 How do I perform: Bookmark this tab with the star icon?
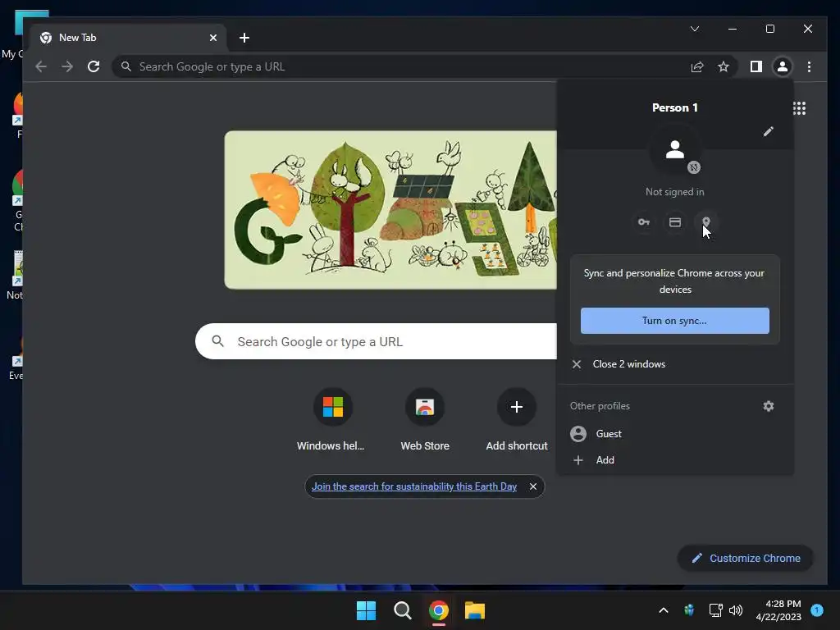point(724,66)
